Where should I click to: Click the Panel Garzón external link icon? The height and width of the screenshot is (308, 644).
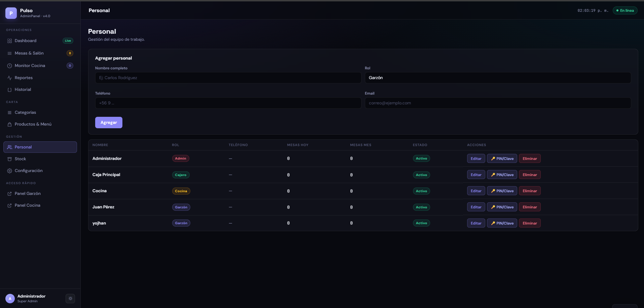click(9, 194)
